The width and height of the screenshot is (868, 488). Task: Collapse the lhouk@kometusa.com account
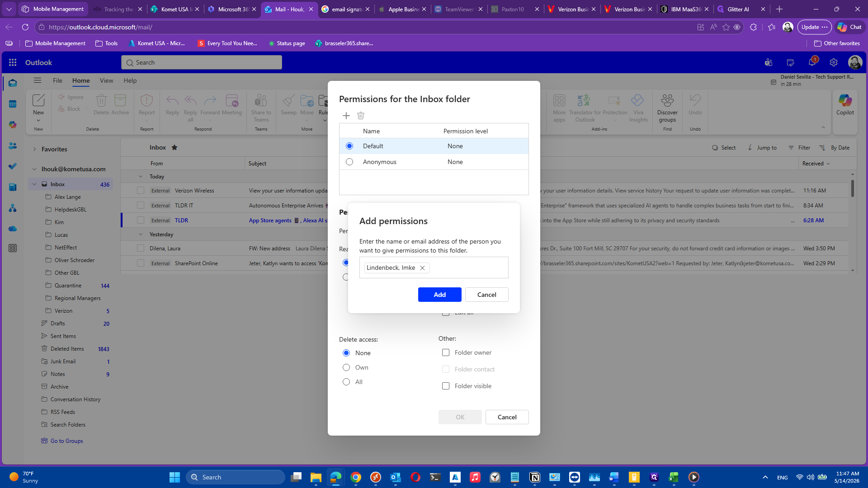pyautogui.click(x=34, y=169)
